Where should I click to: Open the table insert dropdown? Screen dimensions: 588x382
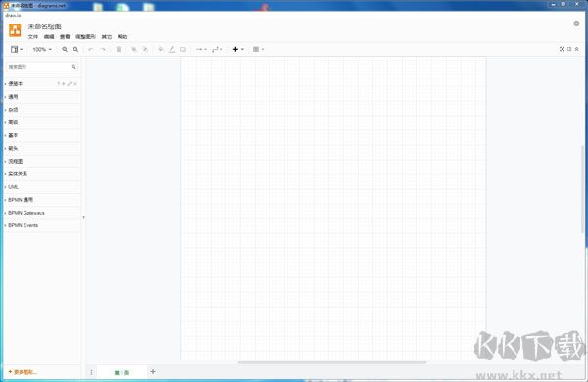coord(258,49)
